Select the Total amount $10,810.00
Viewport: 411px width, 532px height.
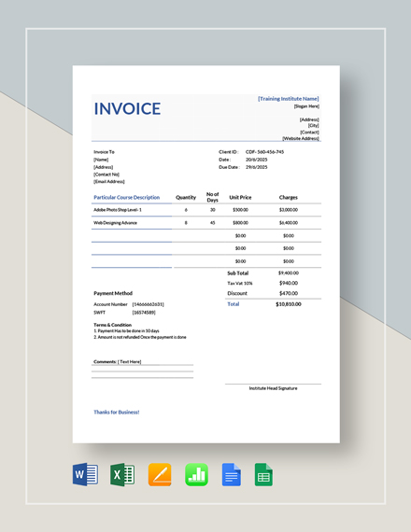pyautogui.click(x=288, y=304)
